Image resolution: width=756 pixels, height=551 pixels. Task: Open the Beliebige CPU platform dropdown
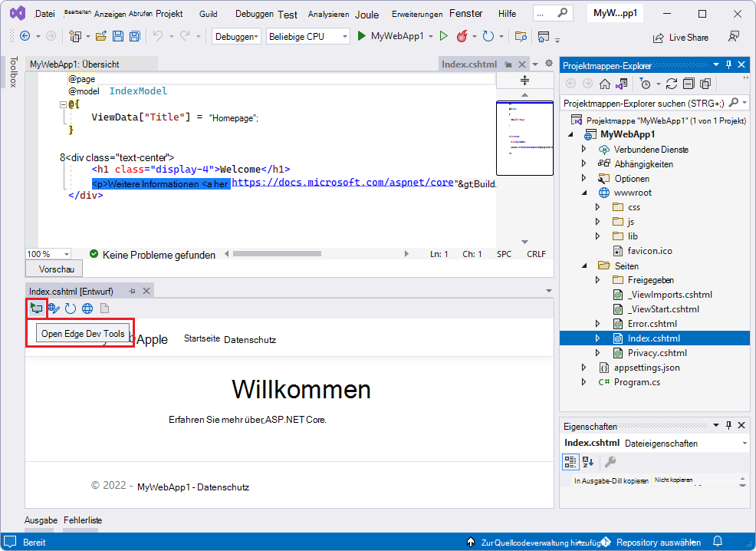coord(307,36)
